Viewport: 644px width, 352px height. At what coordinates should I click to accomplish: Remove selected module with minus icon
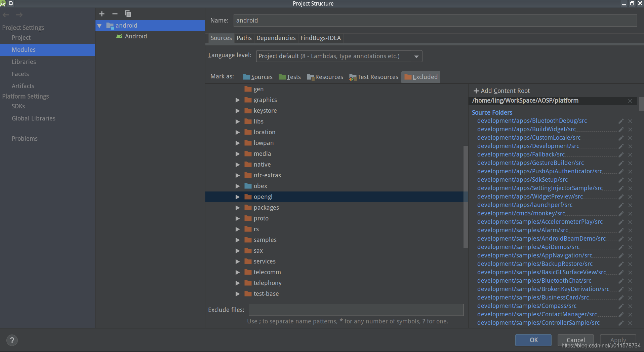115,14
